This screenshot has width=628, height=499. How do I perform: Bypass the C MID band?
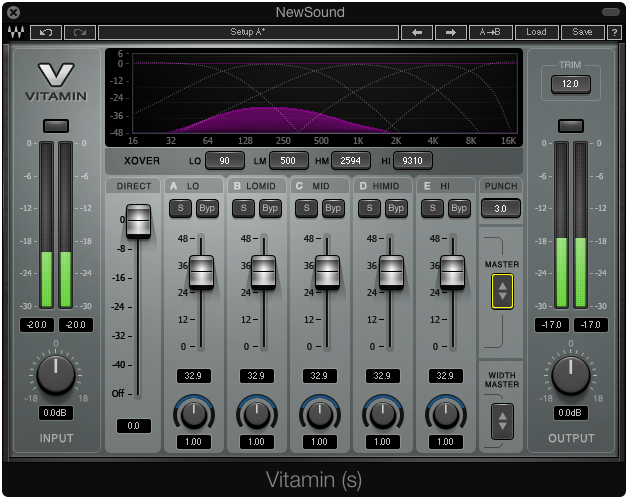tap(333, 208)
